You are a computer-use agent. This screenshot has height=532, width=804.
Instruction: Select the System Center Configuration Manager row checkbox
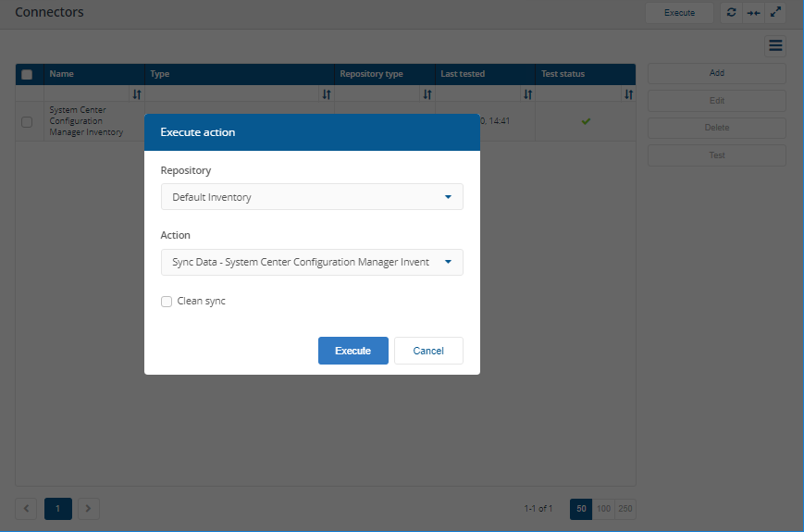click(27, 122)
